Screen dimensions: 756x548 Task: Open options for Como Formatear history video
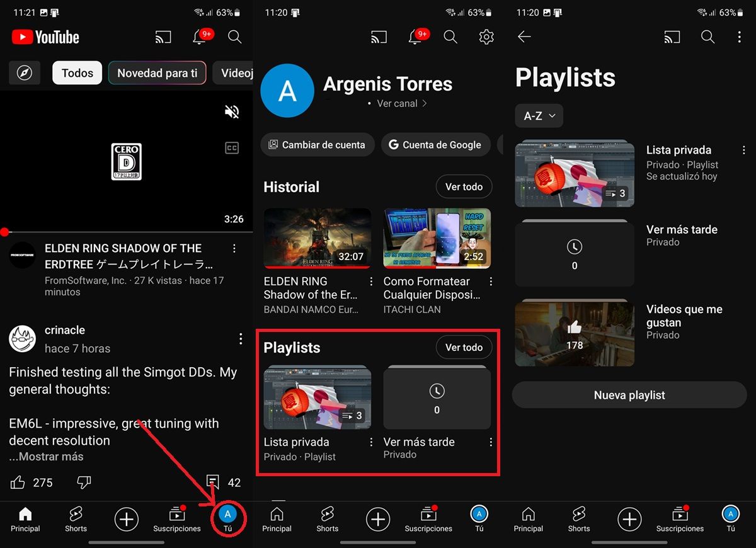491,282
